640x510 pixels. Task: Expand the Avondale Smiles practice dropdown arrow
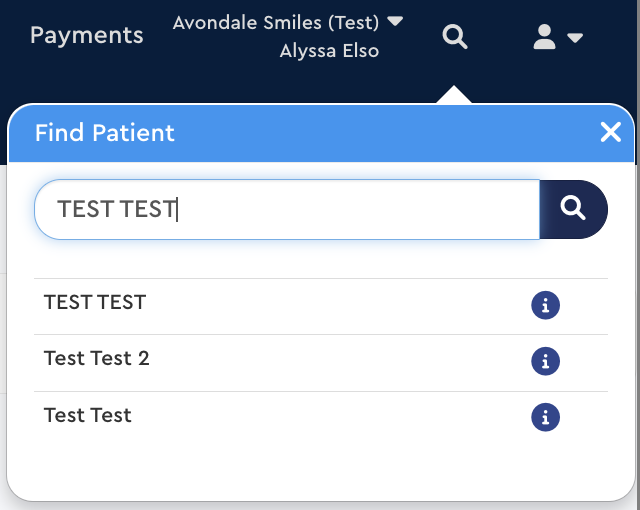click(395, 21)
